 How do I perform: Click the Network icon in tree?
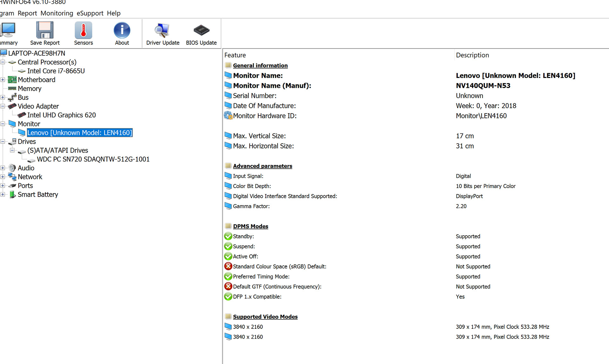tap(12, 177)
